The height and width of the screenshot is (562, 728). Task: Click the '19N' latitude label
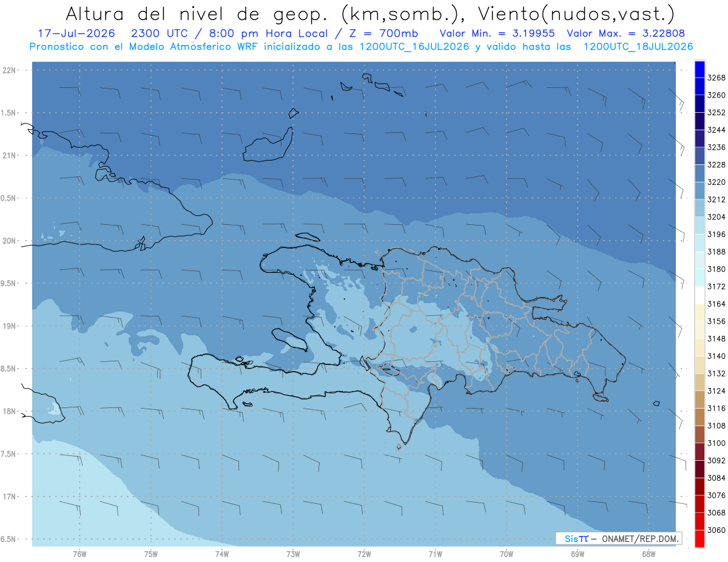point(10,326)
